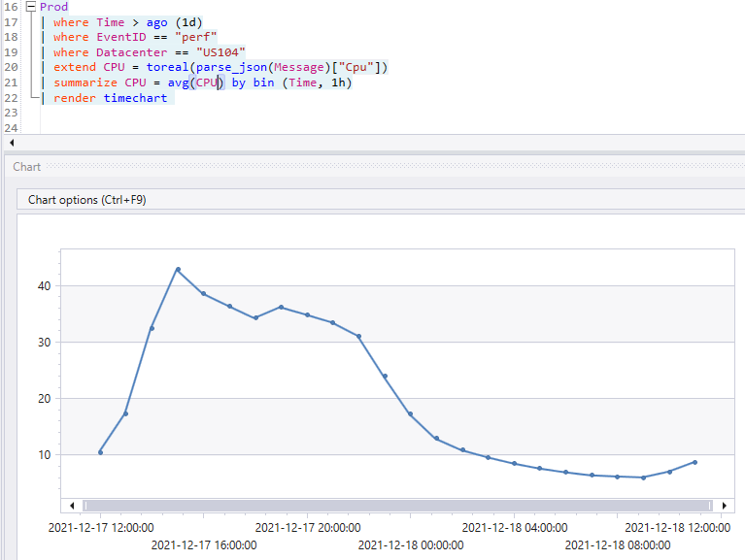Click x-axis label 2021-12-17 12:00:00
The image size is (745, 560).
tap(101, 528)
